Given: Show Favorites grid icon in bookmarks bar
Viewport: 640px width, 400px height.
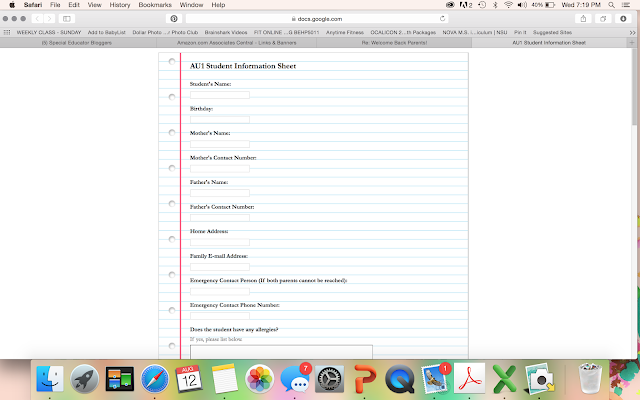Looking at the screenshot, I should click(x=7, y=32).
